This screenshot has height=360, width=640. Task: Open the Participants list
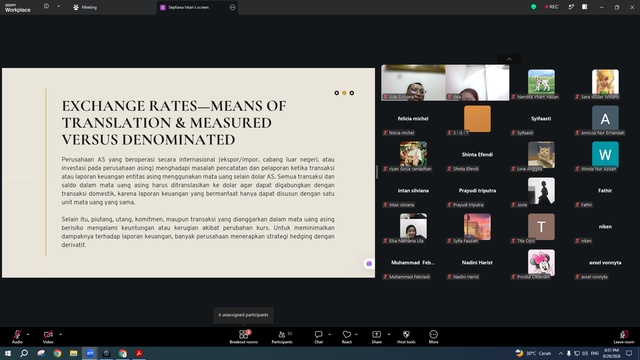(x=282, y=337)
